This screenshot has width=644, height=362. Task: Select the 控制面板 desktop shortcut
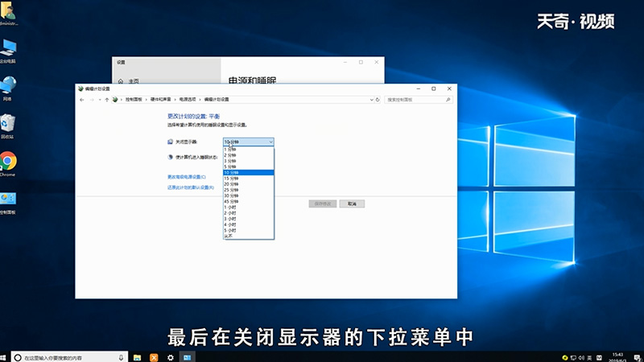click(7, 203)
